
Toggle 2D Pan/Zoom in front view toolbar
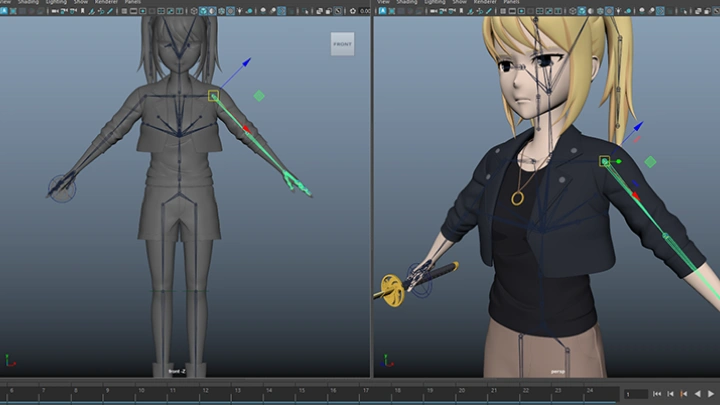tap(101, 11)
